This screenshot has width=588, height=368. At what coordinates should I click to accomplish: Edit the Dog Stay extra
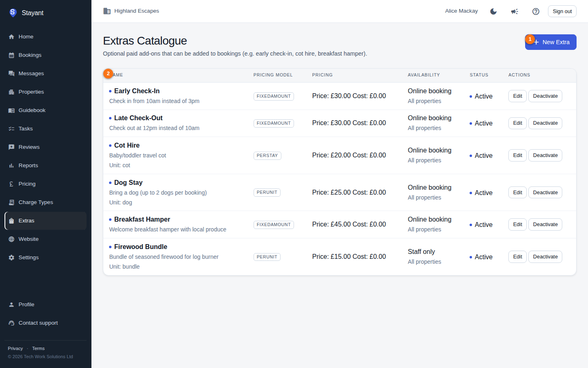pos(517,193)
